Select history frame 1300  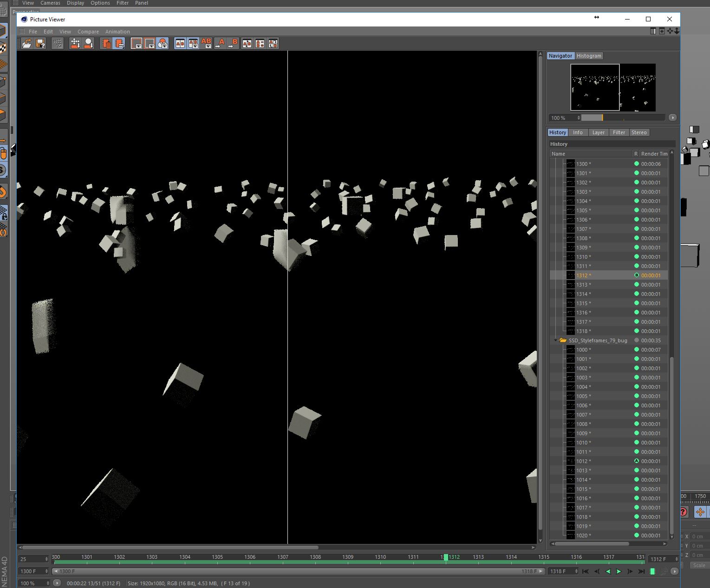pos(609,164)
